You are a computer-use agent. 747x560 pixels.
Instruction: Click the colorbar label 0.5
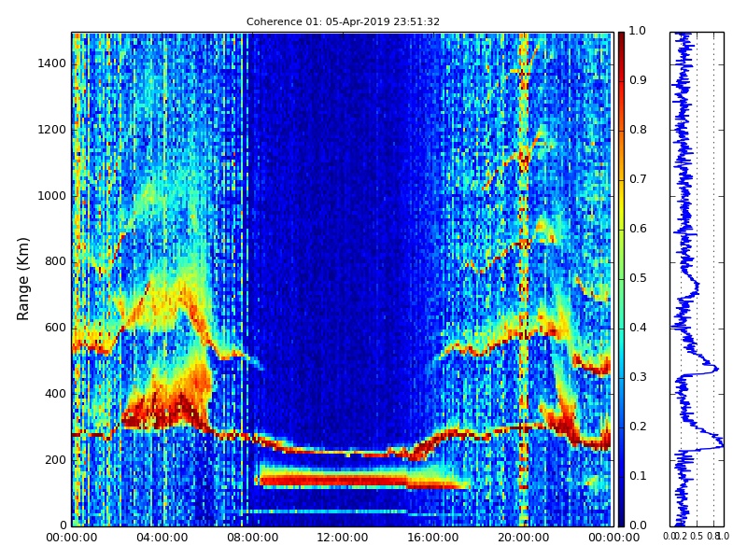[638, 278]
